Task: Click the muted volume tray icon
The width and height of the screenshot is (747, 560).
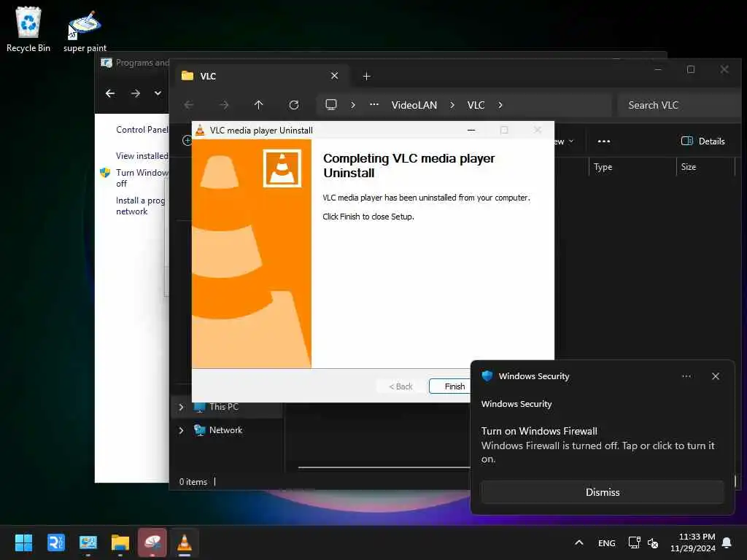Action: [653, 542]
